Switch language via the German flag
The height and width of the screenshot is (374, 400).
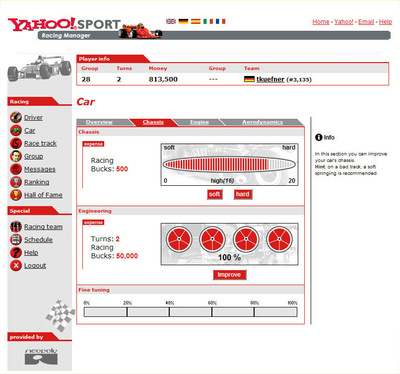(183, 21)
